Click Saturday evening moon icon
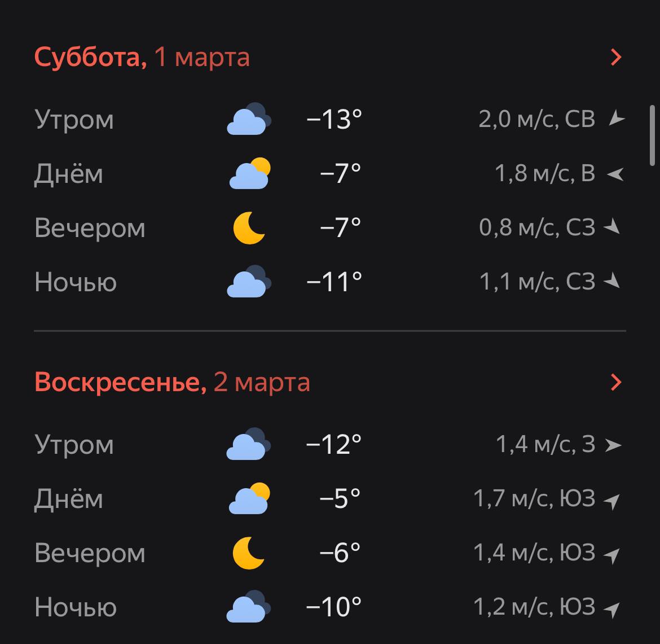Image resolution: width=660 pixels, height=644 pixels. tap(249, 227)
